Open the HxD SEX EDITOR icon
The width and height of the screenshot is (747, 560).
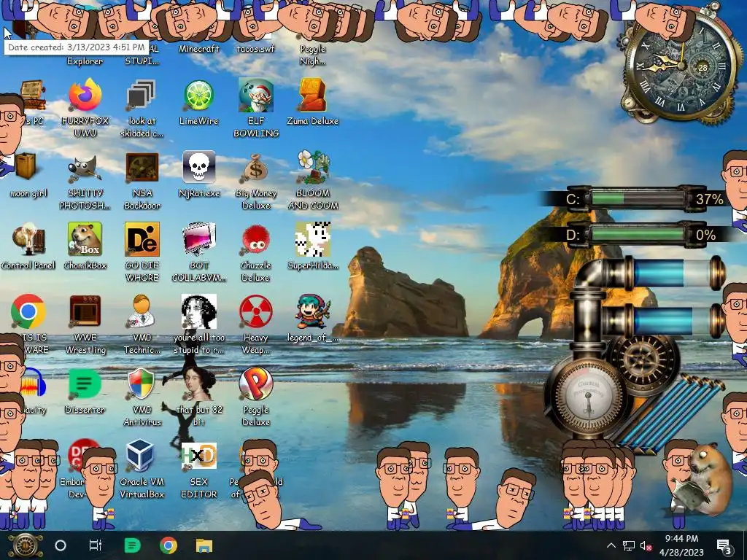click(198, 456)
